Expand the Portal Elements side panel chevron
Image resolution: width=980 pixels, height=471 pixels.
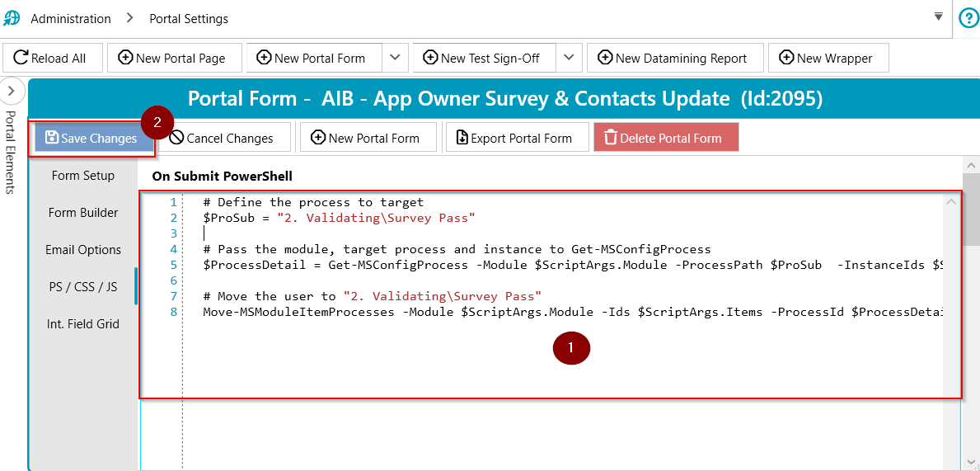click(12, 92)
